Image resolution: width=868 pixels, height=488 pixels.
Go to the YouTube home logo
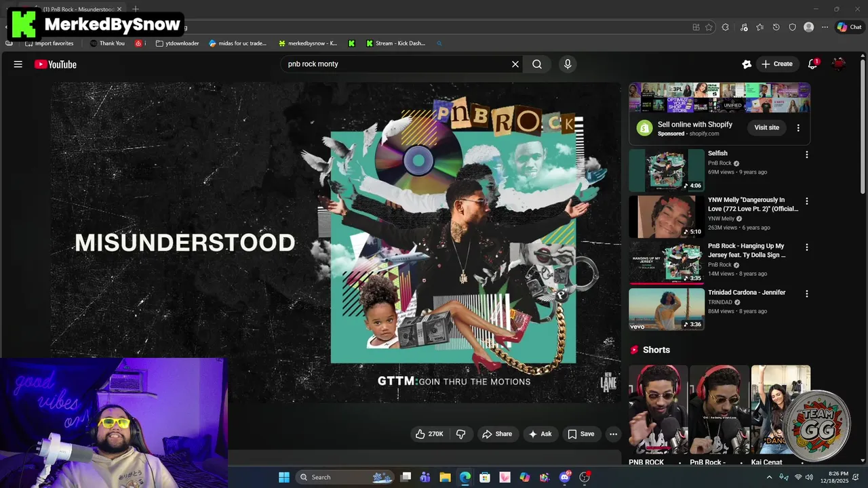click(x=56, y=64)
